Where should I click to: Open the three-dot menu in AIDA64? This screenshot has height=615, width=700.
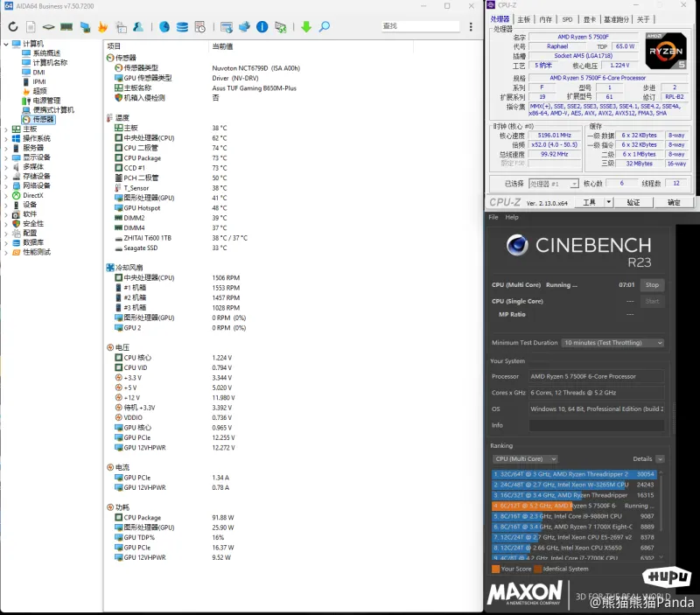tap(471, 27)
